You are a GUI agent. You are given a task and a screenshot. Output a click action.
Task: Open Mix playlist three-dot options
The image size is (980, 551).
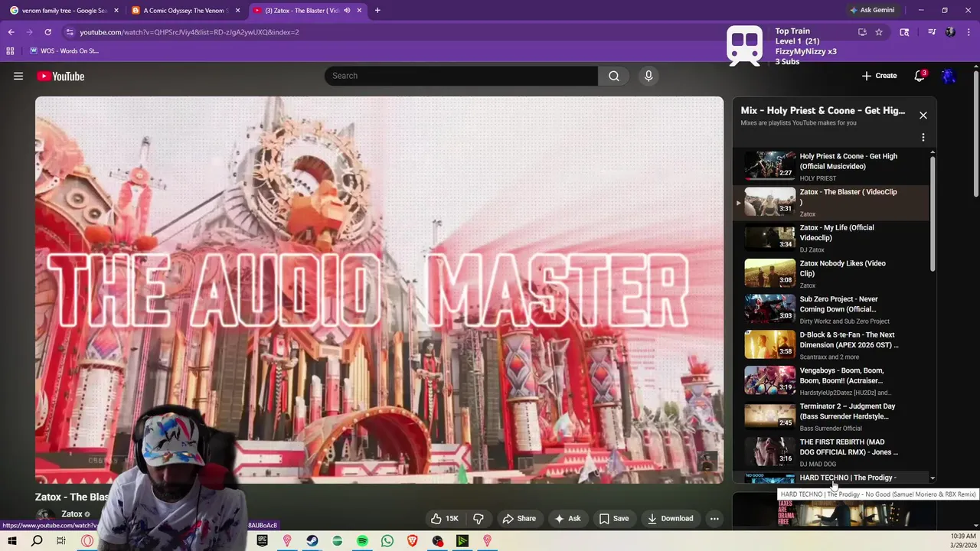click(923, 137)
